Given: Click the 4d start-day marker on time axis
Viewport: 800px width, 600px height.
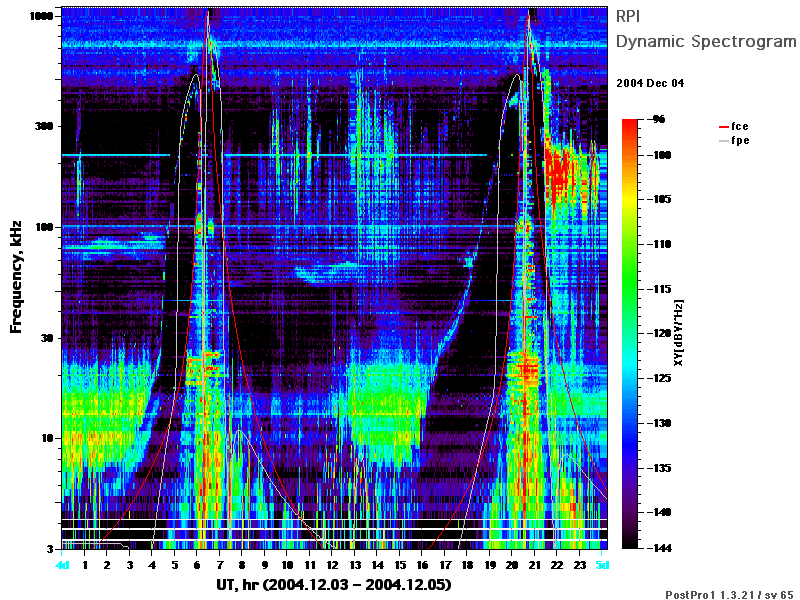Looking at the screenshot, I should tap(62, 565).
